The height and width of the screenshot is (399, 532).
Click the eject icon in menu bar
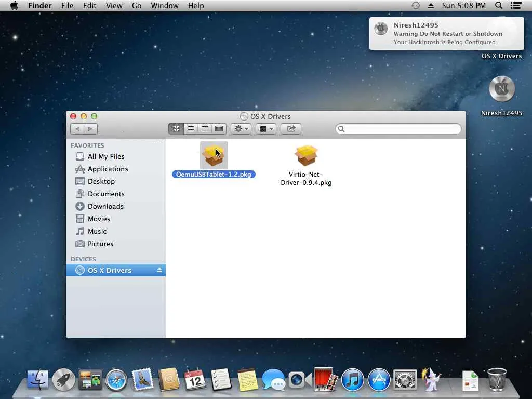coord(431,5)
